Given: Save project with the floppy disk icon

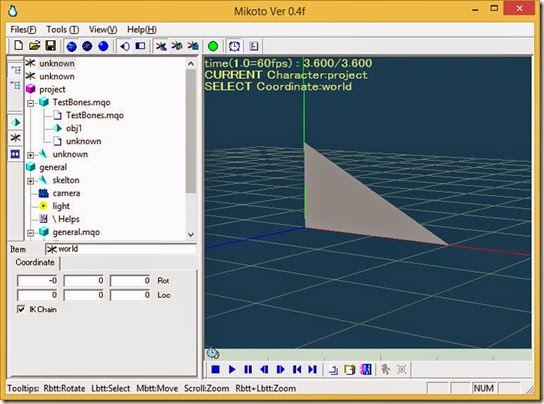Looking at the screenshot, I should click(x=51, y=46).
